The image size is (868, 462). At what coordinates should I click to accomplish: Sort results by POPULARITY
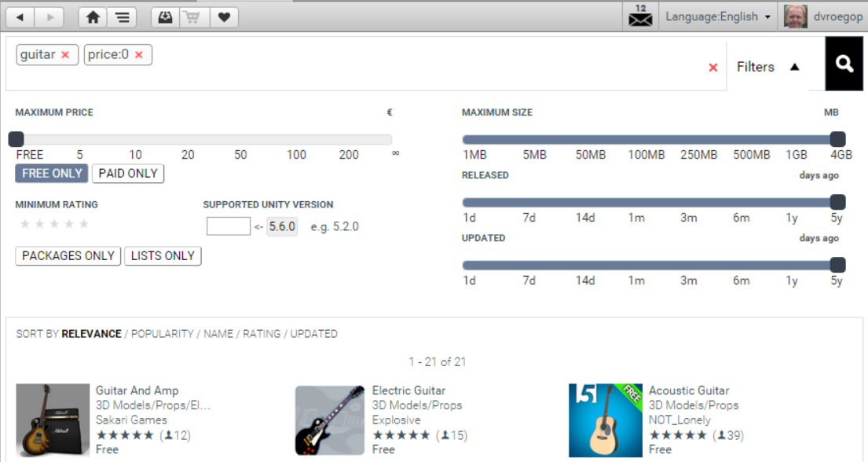(x=162, y=334)
